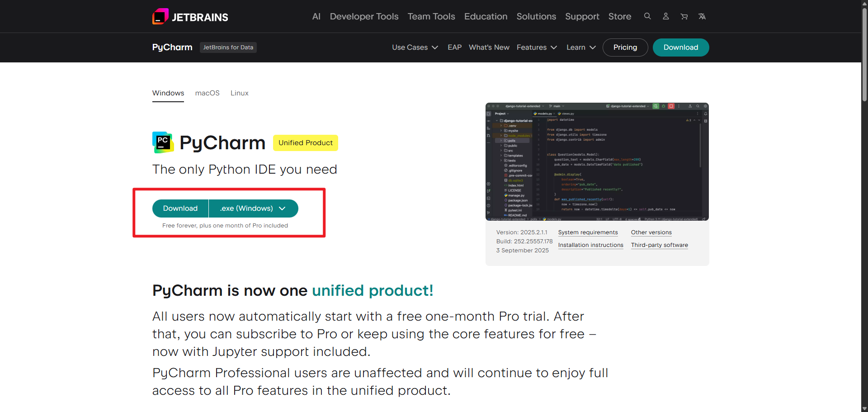
Task: Open the System requirements link
Action: pos(588,232)
